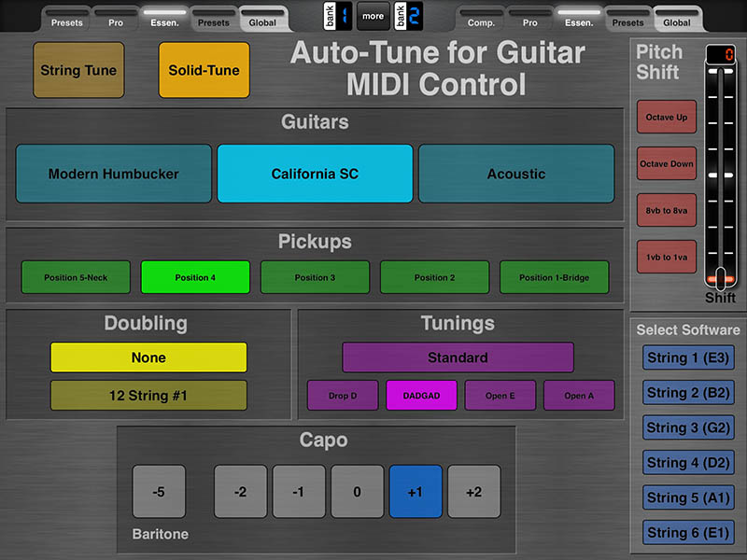Set capo to -2
The width and height of the screenshot is (747, 560).
pos(241,492)
